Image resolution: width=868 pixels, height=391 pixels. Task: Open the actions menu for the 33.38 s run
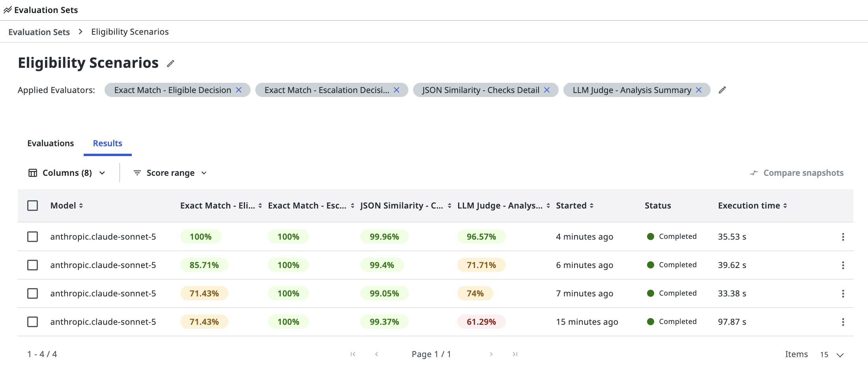(x=843, y=293)
